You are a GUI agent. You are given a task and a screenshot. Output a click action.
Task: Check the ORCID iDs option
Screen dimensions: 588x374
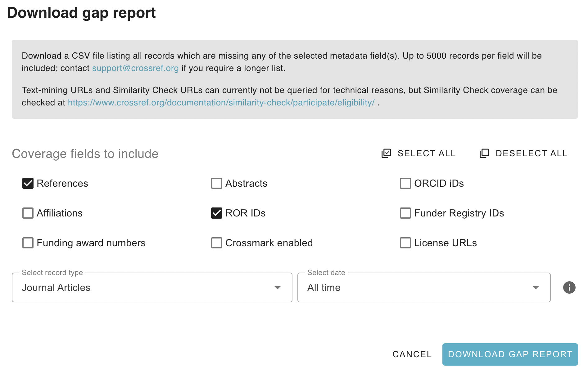pos(405,183)
